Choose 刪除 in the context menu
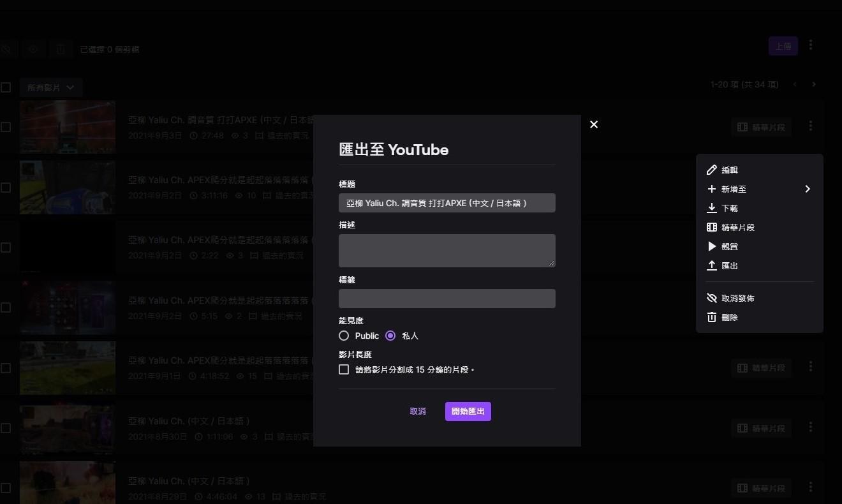 (759, 317)
